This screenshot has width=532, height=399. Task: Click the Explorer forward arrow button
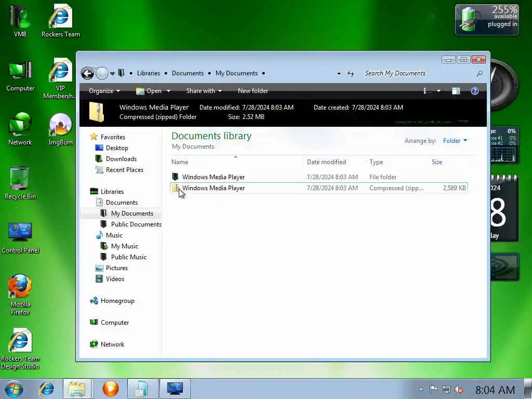(102, 73)
